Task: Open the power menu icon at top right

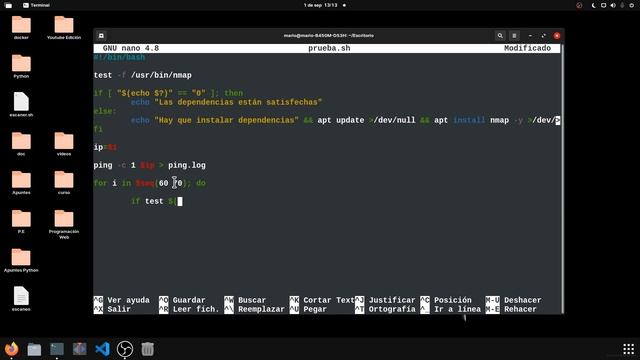Action: pos(631,5)
